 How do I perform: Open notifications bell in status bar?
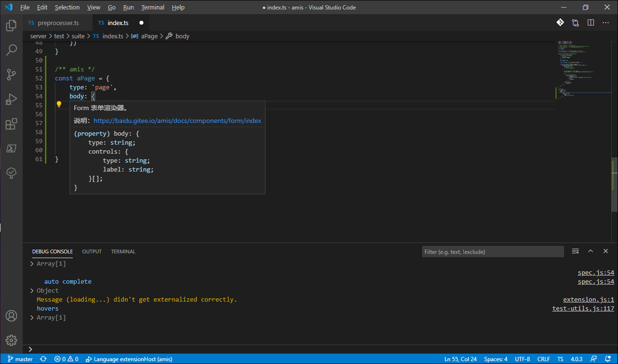(608, 359)
